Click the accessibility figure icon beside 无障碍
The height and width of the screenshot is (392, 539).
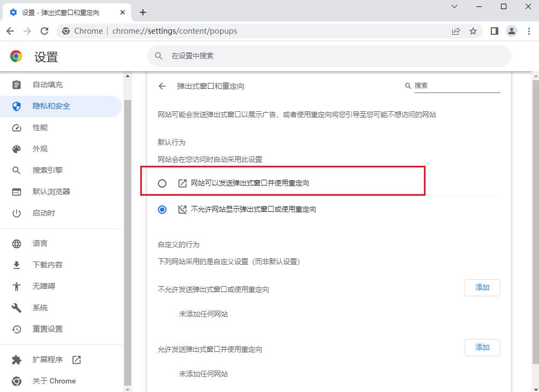point(17,287)
